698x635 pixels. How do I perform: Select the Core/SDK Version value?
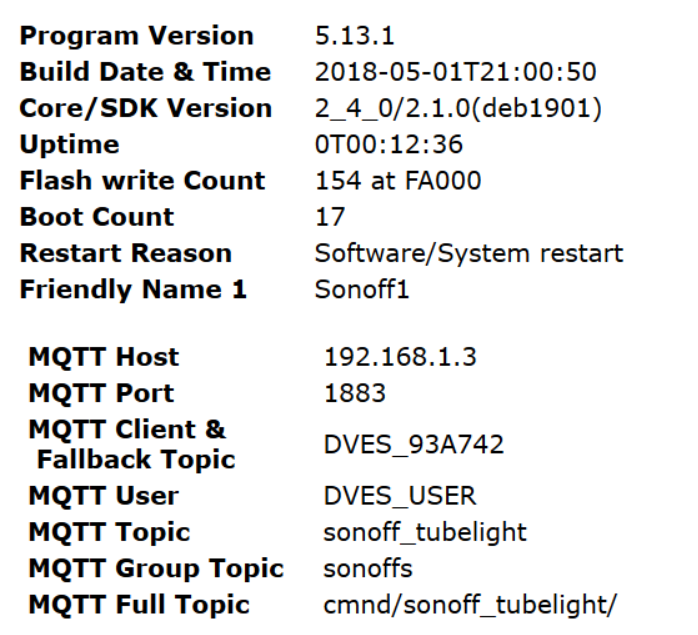[458, 108]
